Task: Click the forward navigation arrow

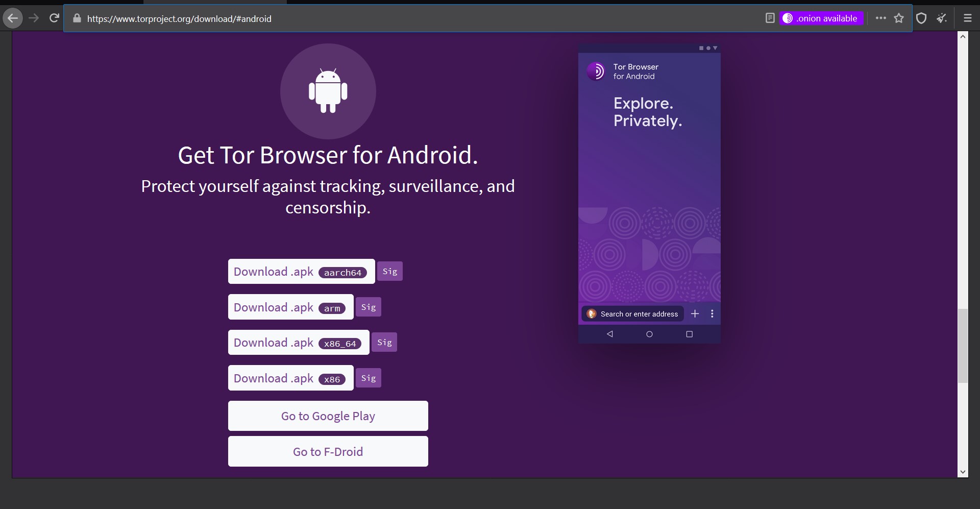Action: tap(34, 18)
